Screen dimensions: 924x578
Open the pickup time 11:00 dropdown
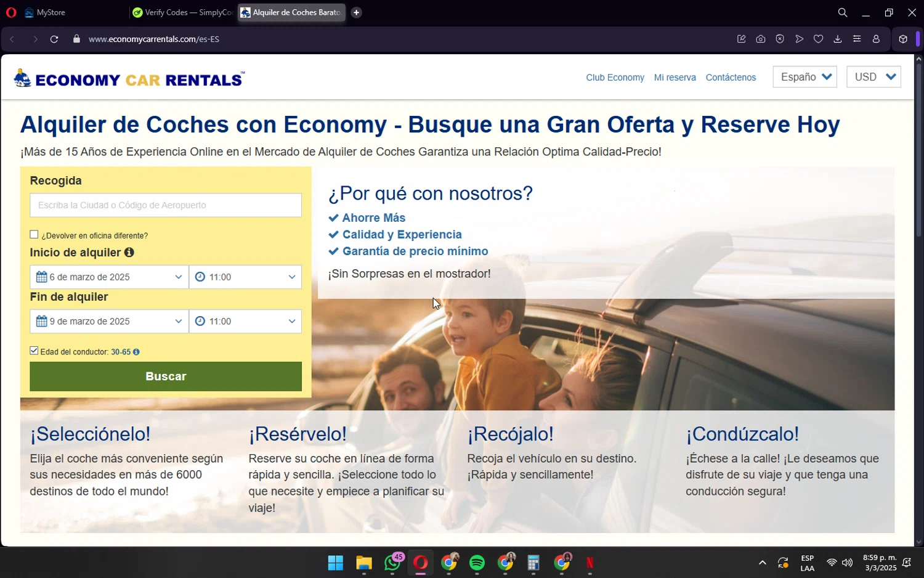[x=245, y=277]
